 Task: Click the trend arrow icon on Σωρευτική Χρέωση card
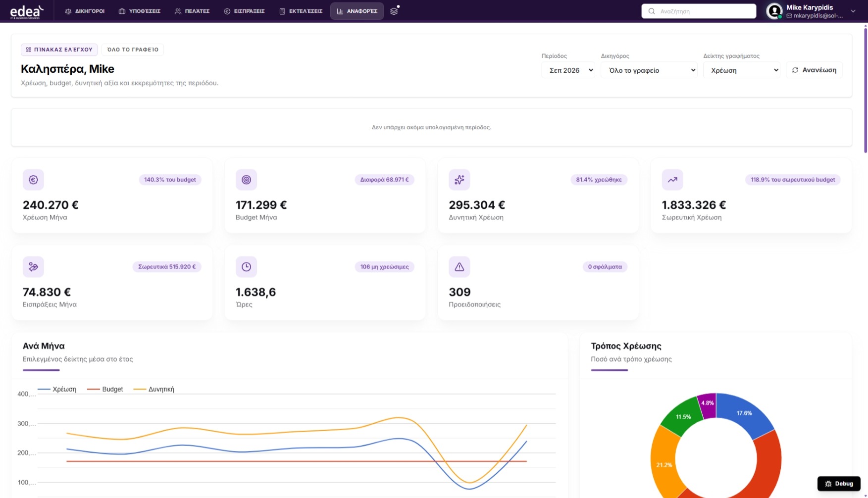[x=672, y=180]
